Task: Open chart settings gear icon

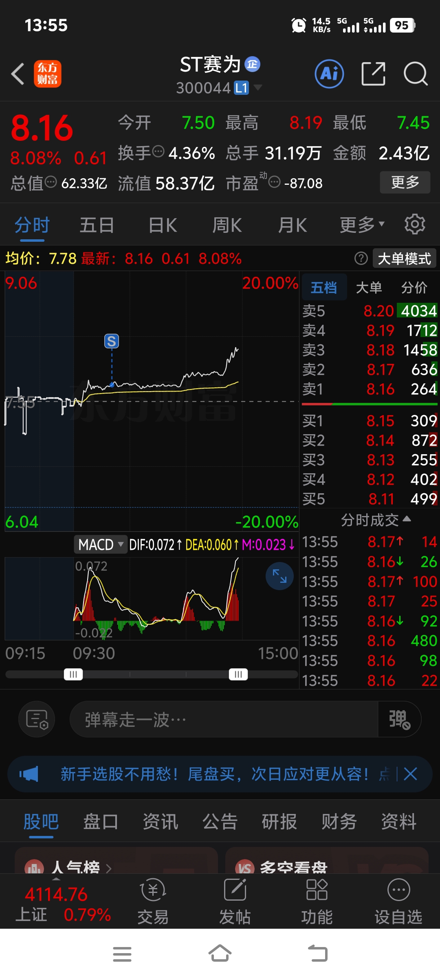Action: (x=415, y=224)
